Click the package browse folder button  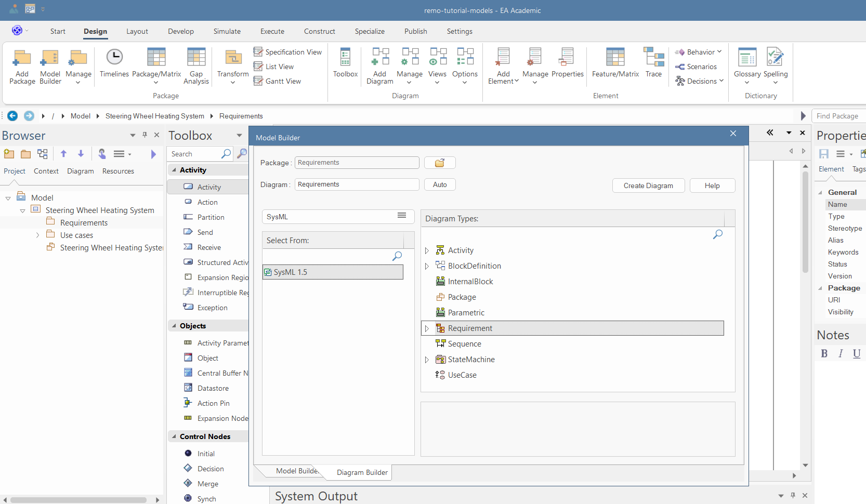[x=440, y=163]
